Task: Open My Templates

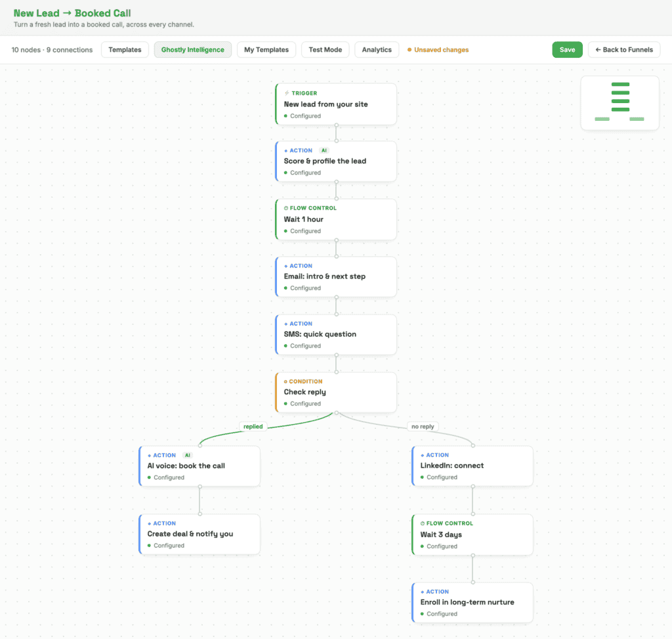Action: pyautogui.click(x=266, y=50)
